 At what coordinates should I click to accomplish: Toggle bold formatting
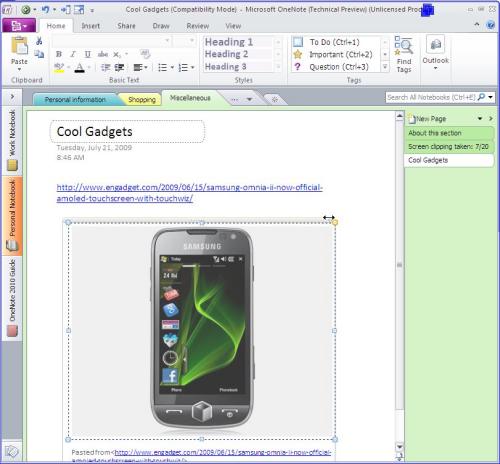pyautogui.click(x=59, y=54)
